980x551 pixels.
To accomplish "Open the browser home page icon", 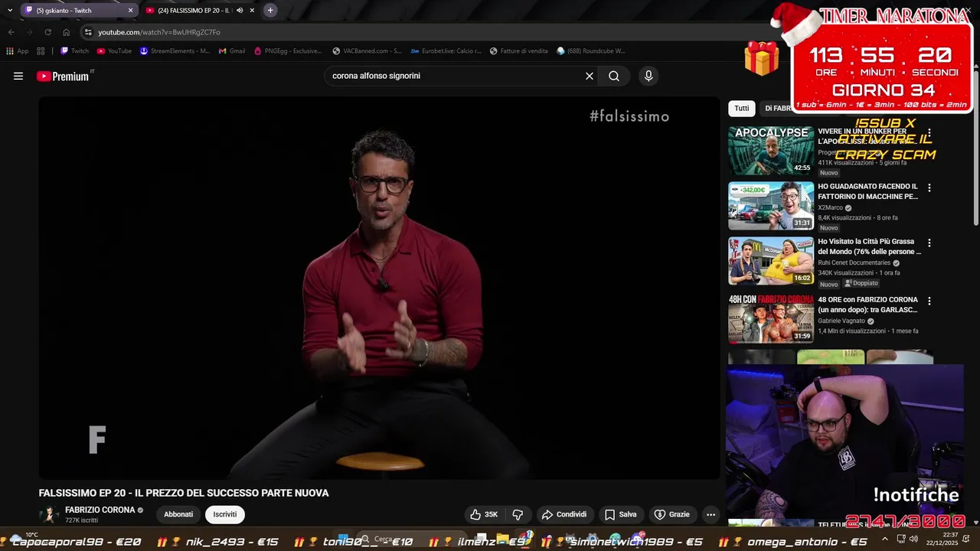I will click(66, 32).
